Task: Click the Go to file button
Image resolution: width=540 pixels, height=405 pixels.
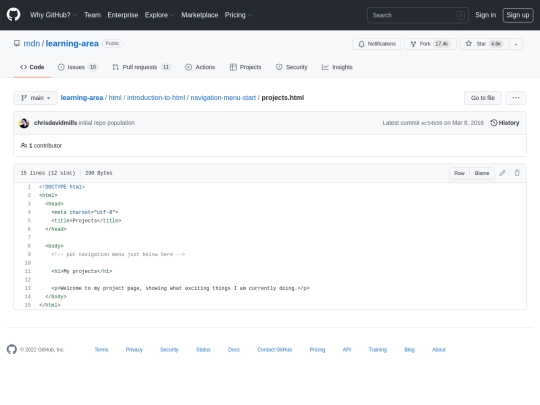Action: coord(483,98)
